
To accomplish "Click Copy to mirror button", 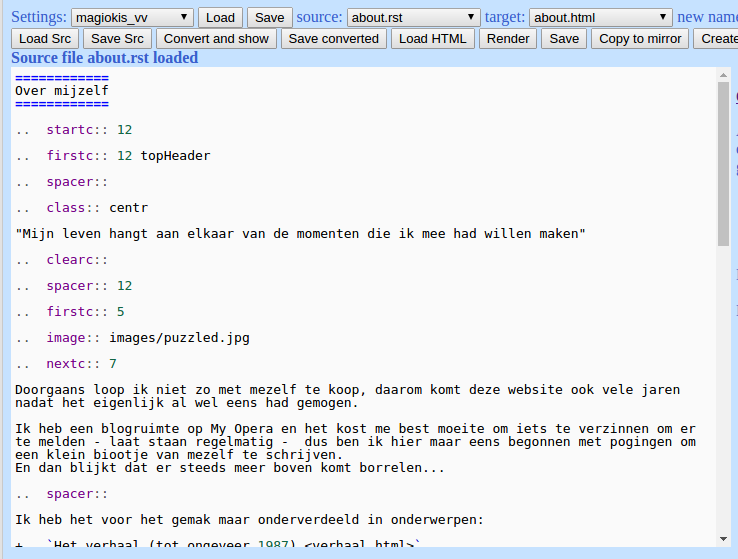I will pos(640,39).
